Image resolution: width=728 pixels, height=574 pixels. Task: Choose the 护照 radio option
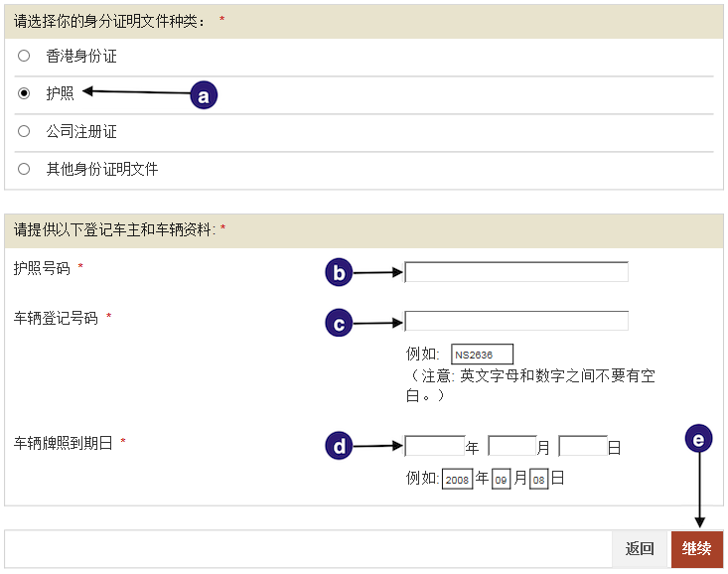24,93
